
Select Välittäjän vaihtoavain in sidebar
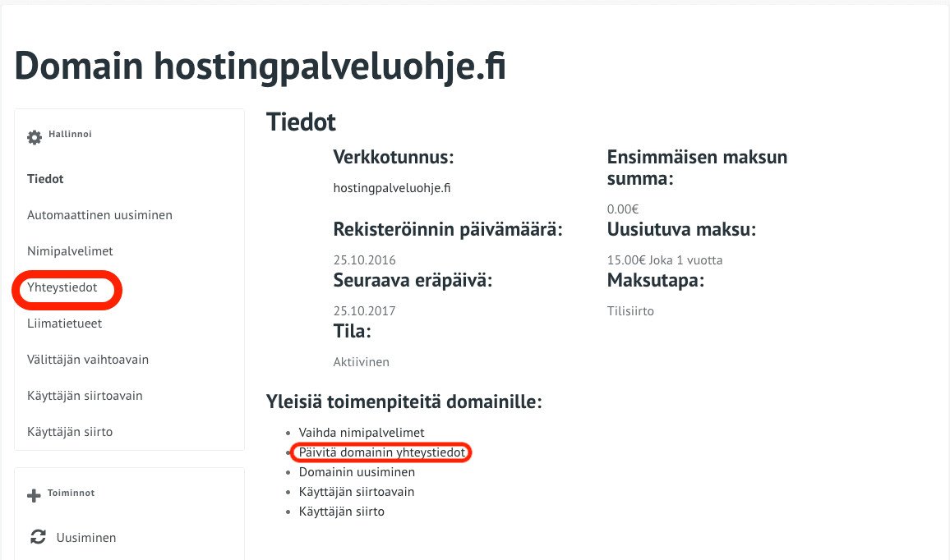pos(88,360)
